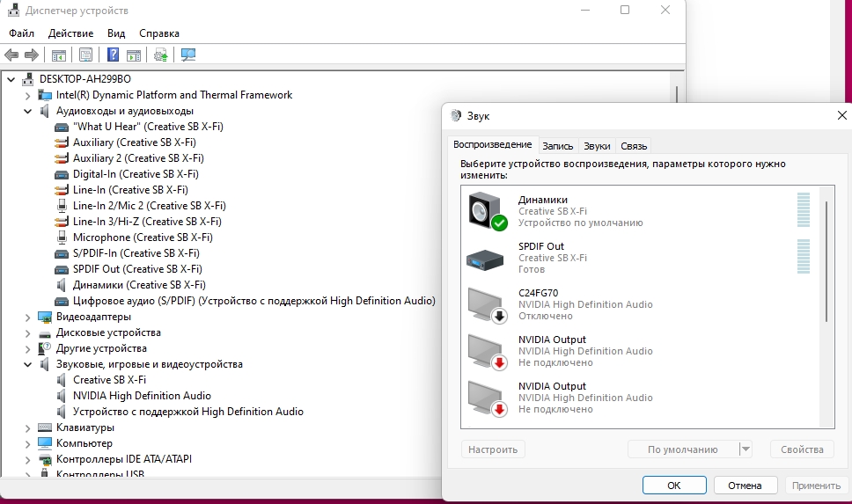Click the OK button in Sound dialog
The image size is (852, 504).
pyautogui.click(x=674, y=485)
